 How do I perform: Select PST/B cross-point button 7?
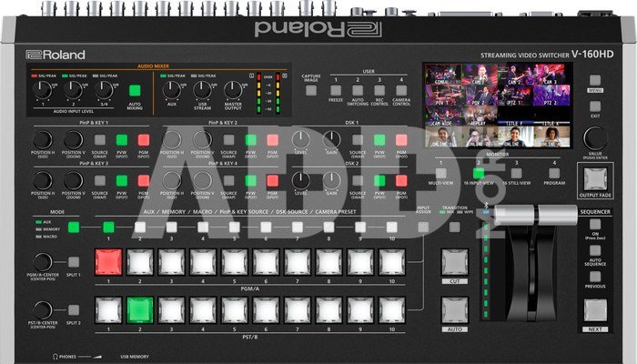[x=298, y=310]
